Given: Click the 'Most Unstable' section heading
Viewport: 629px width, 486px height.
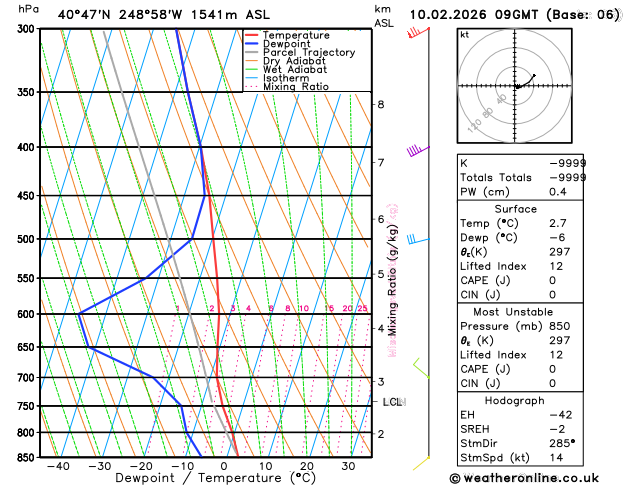Looking at the screenshot, I should (513, 312).
